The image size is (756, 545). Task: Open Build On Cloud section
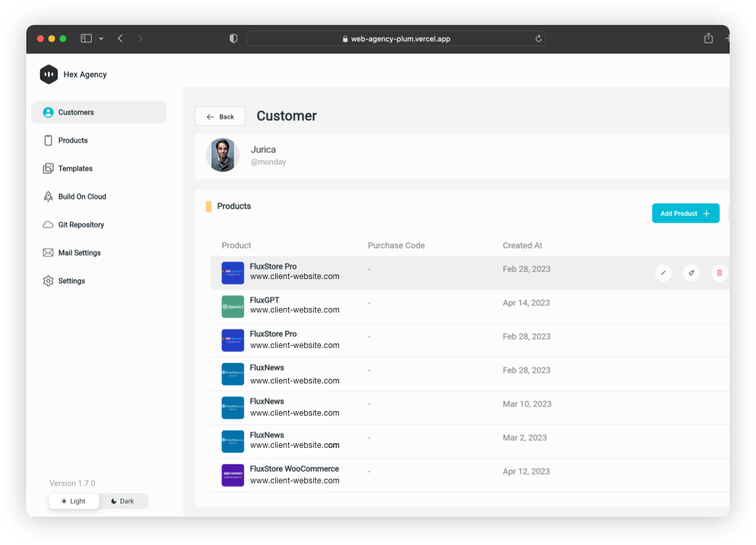(x=81, y=197)
